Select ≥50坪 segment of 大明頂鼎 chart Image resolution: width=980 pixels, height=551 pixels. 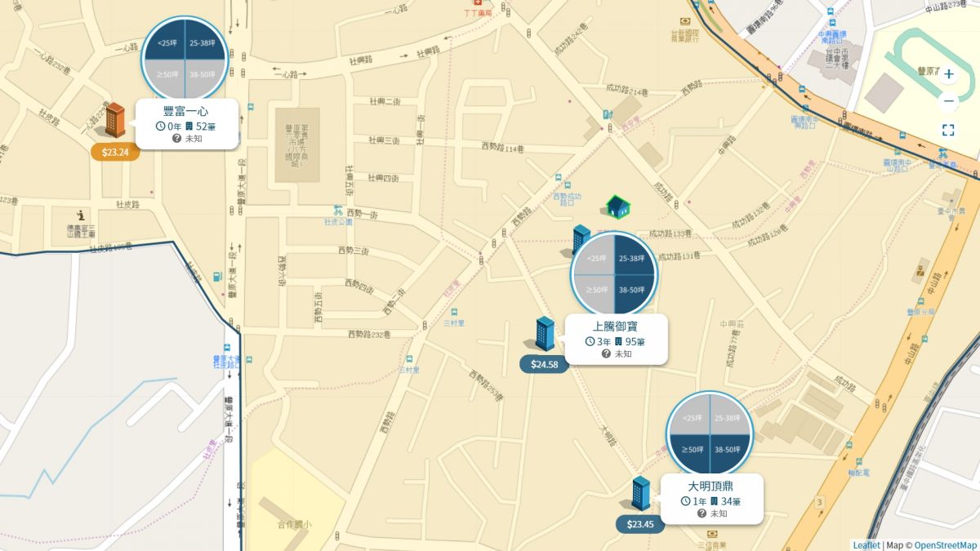point(691,450)
